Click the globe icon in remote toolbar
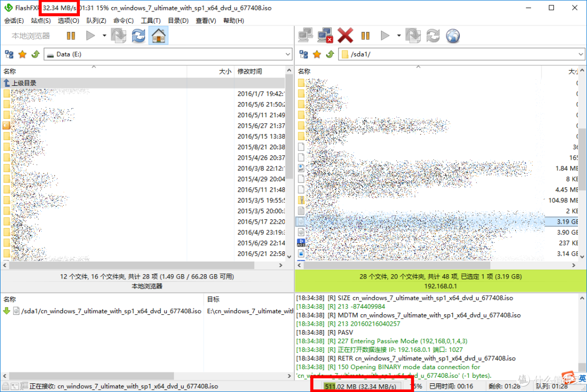 click(x=453, y=36)
